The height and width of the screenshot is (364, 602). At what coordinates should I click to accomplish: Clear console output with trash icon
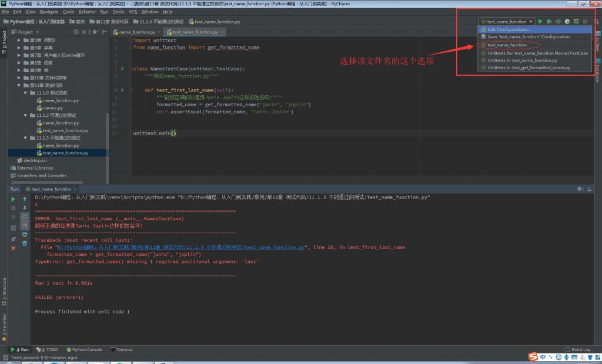click(x=25, y=243)
